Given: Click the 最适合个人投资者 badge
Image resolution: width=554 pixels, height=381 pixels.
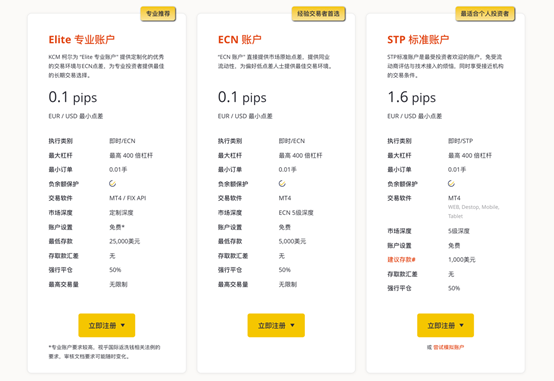Looking at the screenshot, I should tap(485, 14).
